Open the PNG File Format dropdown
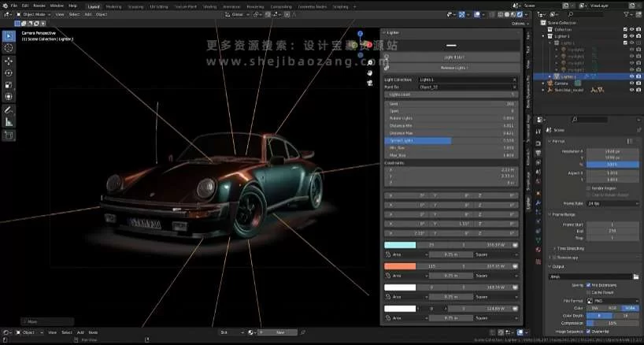Image resolution: width=644 pixels, height=345 pixels. 612,300
